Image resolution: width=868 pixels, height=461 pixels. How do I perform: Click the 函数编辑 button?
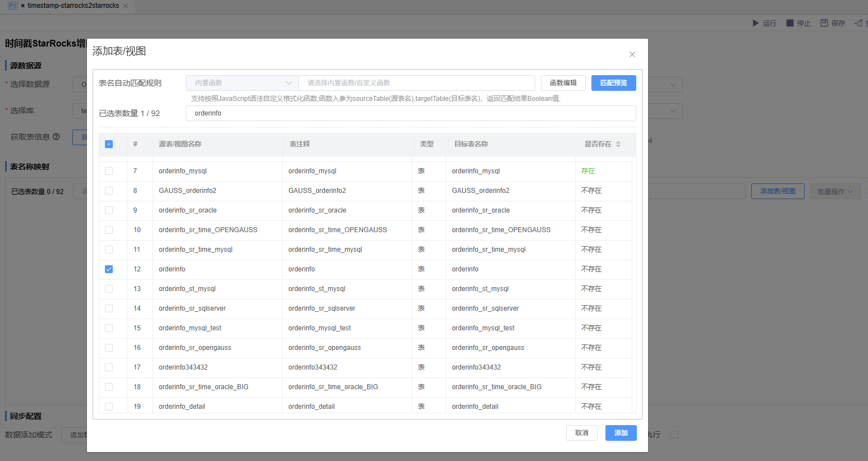click(x=563, y=83)
